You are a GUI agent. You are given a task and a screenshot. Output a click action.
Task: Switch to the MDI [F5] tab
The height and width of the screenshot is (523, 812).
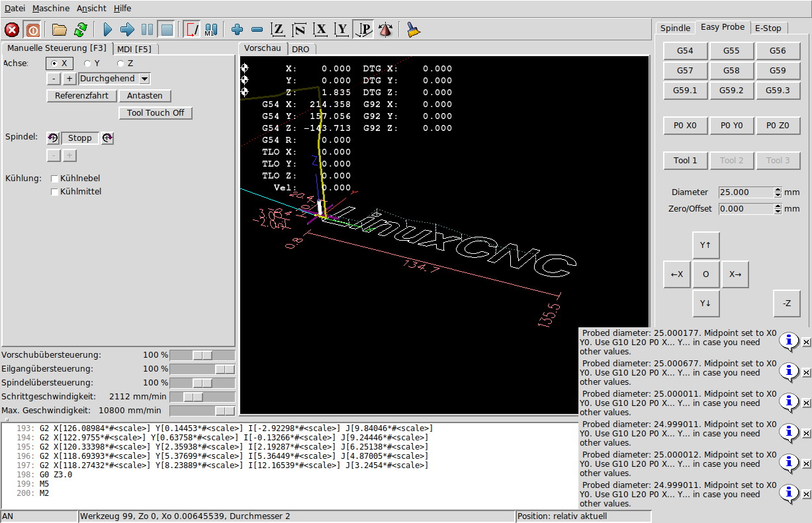[134, 49]
